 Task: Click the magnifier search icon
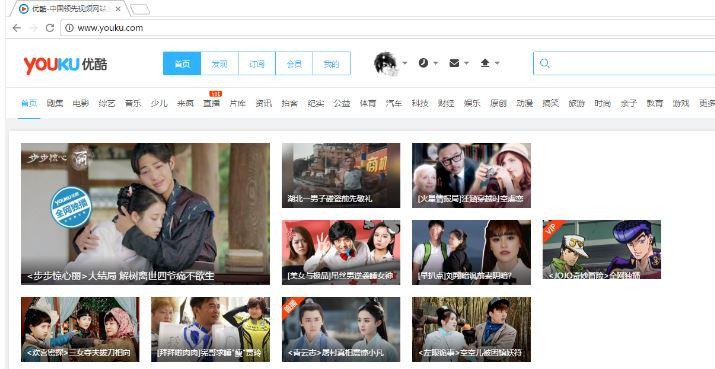click(x=544, y=63)
